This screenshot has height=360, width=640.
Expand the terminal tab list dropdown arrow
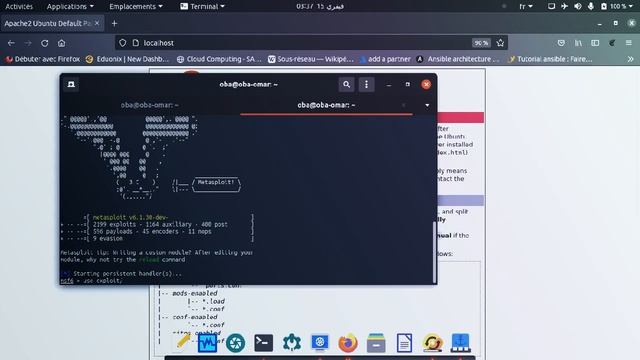(x=427, y=105)
